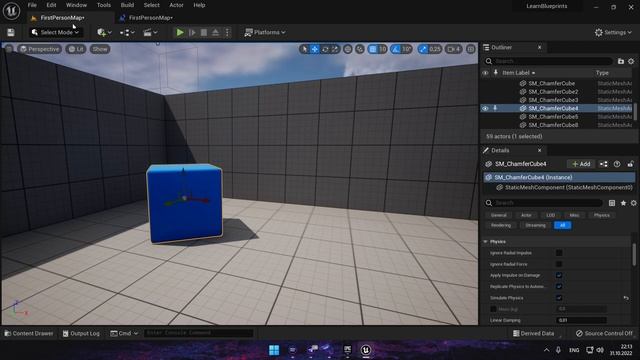Open the Select Mode dropdown
Image resolution: width=640 pixels, height=360 pixels.
pos(55,32)
